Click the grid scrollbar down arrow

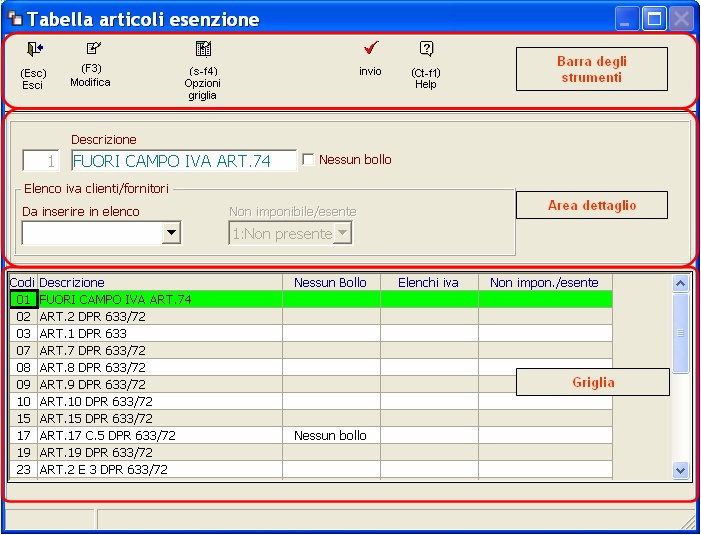680,470
